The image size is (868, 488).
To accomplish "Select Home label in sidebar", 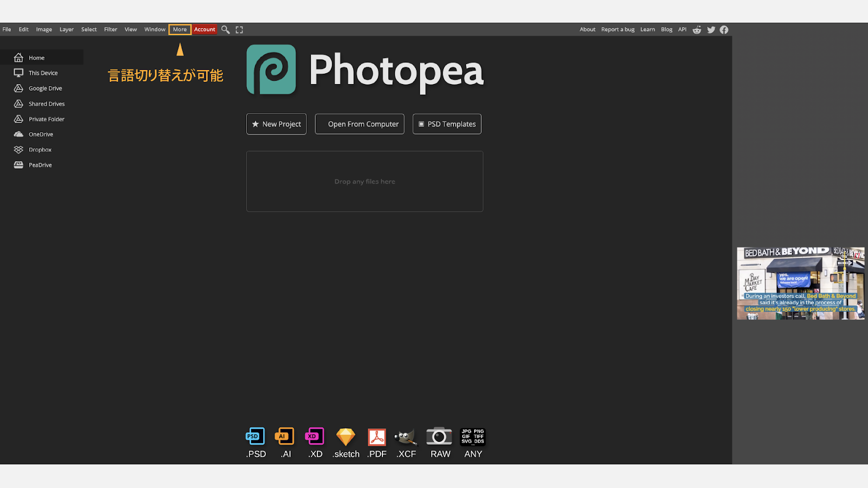I will click(37, 58).
